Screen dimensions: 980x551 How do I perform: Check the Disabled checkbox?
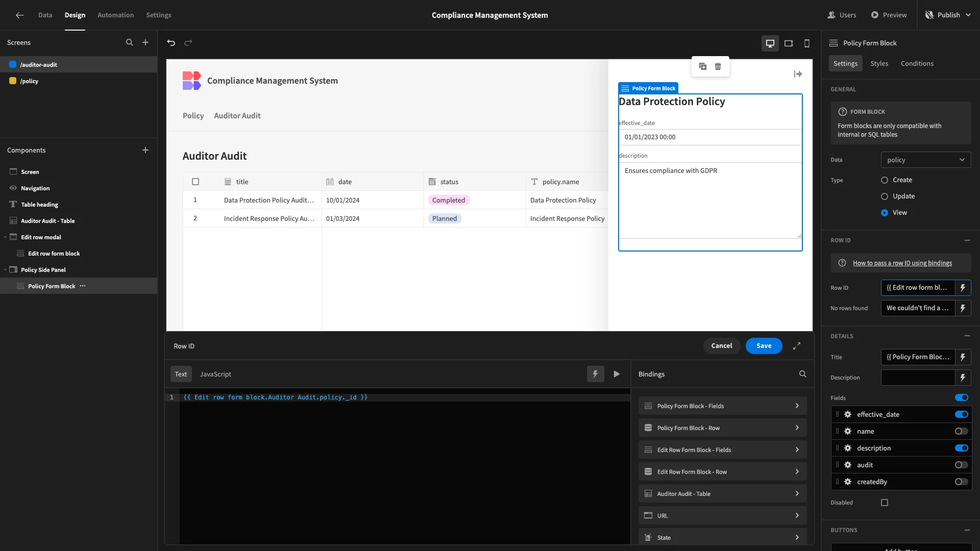[885, 503]
